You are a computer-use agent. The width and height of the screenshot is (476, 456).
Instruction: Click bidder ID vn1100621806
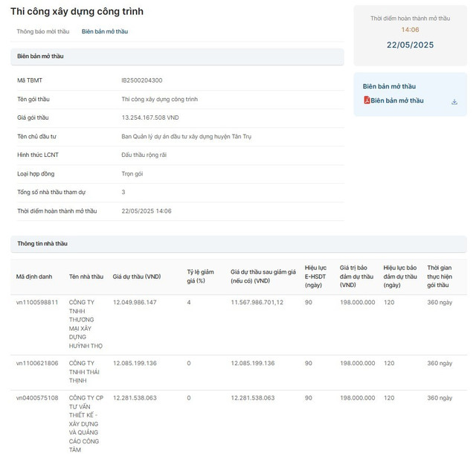pos(37,363)
